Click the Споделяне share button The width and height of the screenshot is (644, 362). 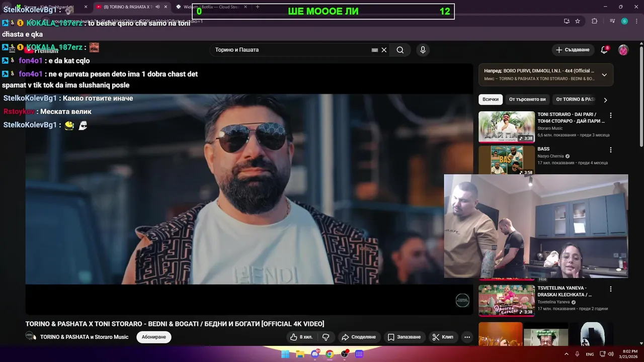[x=358, y=337]
